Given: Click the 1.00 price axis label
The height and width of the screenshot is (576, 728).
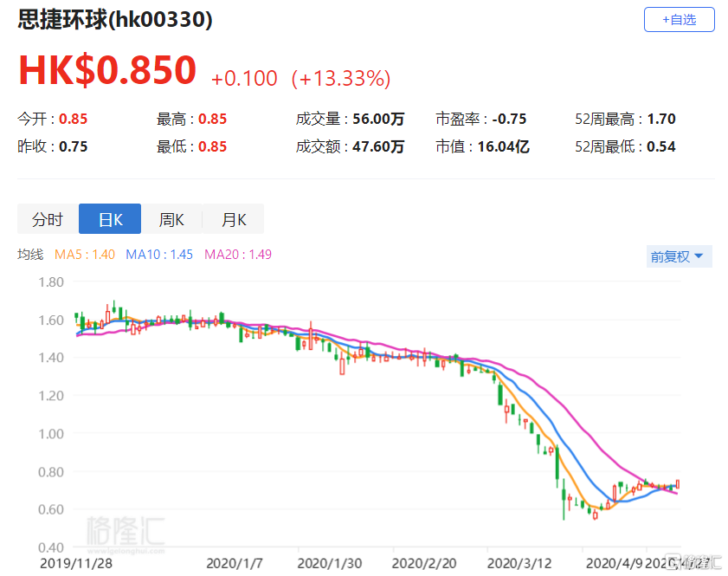Looking at the screenshot, I should coord(51,434).
